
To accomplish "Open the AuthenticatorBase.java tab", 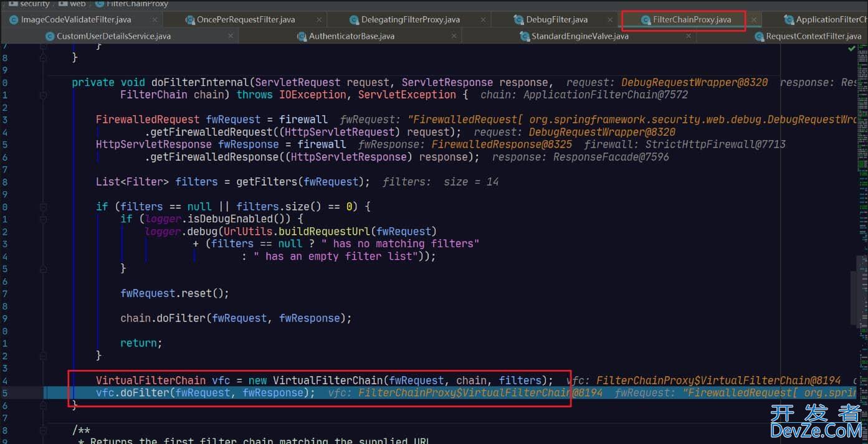I will (x=351, y=36).
